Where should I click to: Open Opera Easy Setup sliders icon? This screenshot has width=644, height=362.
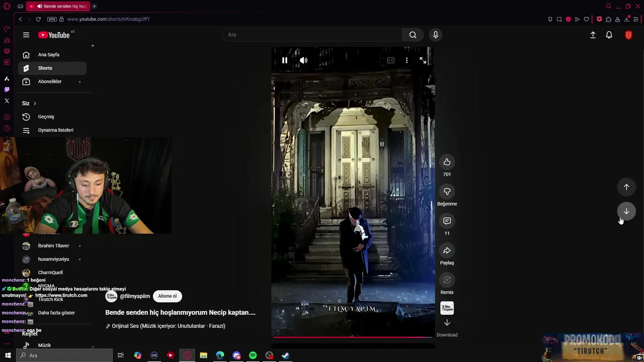(636, 19)
